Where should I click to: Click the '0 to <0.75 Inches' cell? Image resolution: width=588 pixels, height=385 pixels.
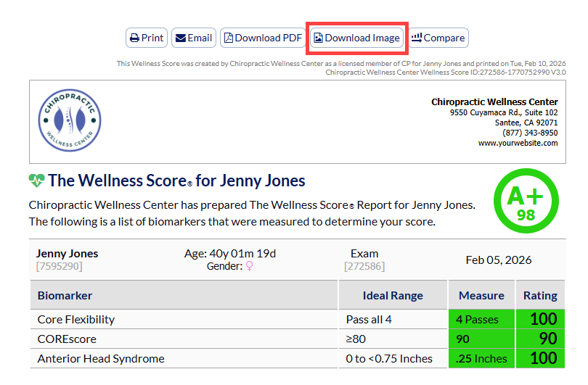[393, 359]
